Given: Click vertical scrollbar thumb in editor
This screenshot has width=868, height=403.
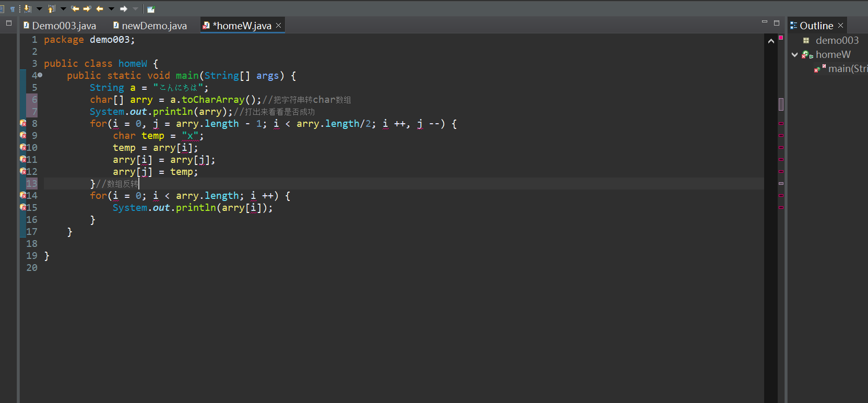Looking at the screenshot, I should [781, 104].
